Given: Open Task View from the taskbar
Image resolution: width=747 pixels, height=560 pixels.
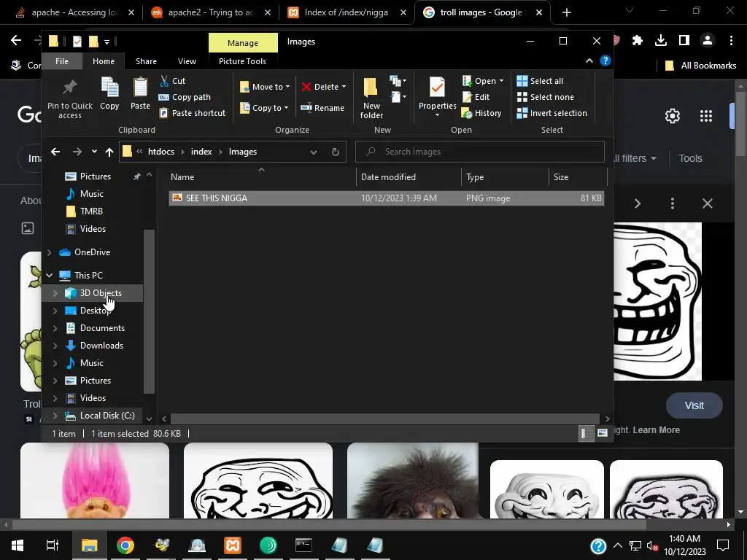Looking at the screenshot, I should coord(53,545).
